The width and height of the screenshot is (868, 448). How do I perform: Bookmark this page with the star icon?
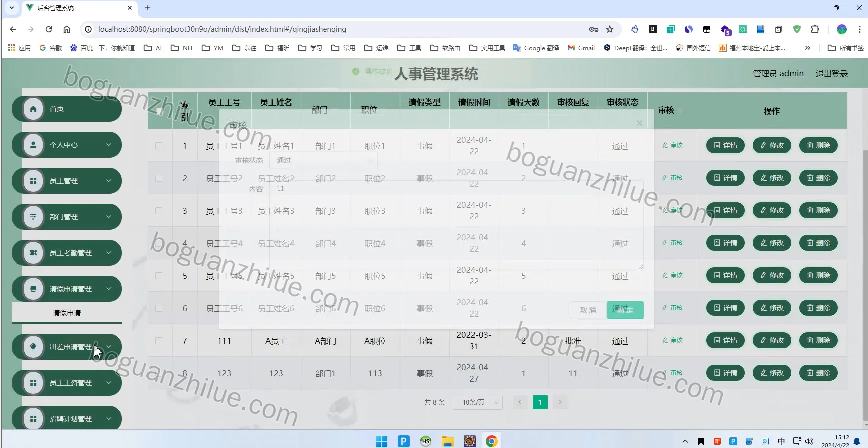610,29
